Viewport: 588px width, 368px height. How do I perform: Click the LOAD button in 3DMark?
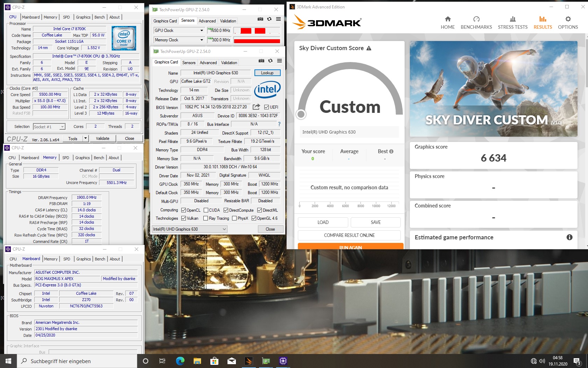tap(323, 222)
